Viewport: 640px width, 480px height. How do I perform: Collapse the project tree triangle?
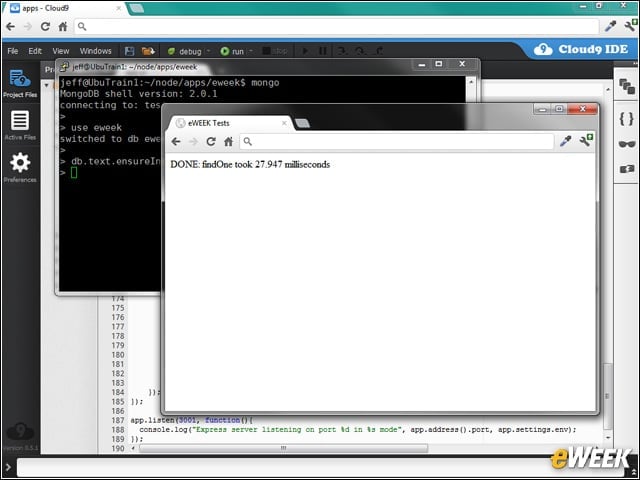pyautogui.click(x=47, y=85)
